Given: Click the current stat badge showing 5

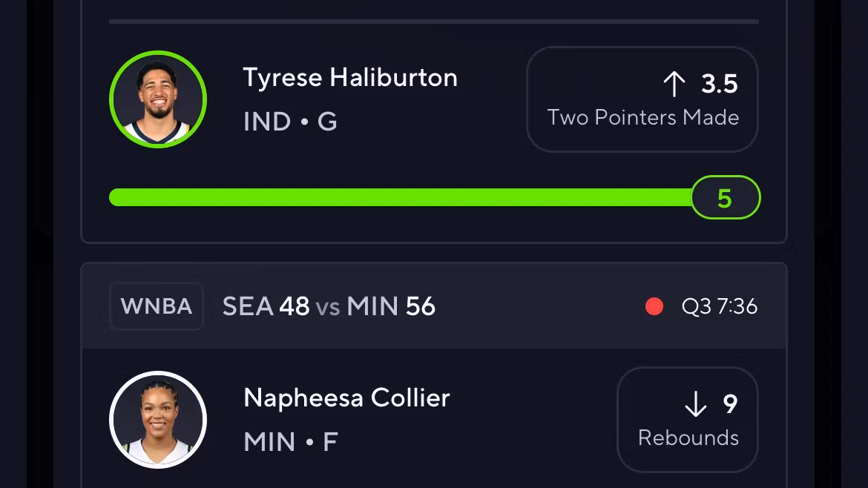Looking at the screenshot, I should 725,198.
